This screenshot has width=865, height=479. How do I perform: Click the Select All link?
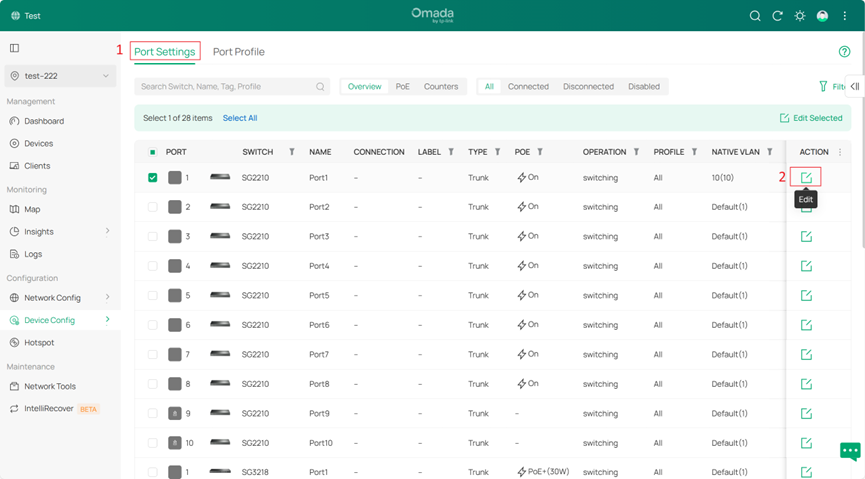click(x=240, y=118)
